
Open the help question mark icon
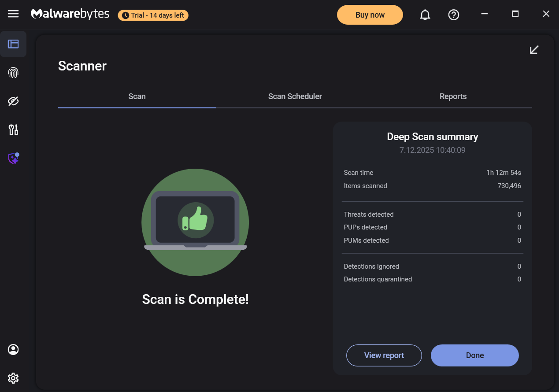454,15
